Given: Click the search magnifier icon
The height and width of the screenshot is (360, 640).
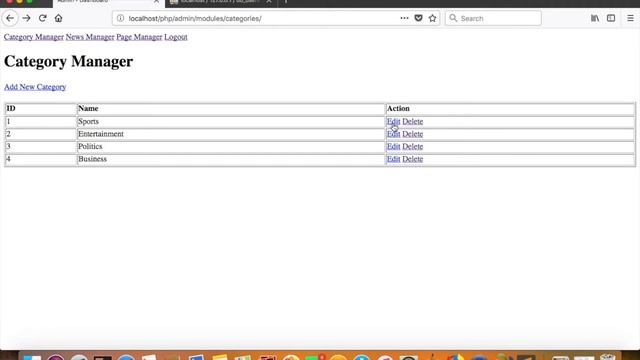Looking at the screenshot, I should (453, 18).
